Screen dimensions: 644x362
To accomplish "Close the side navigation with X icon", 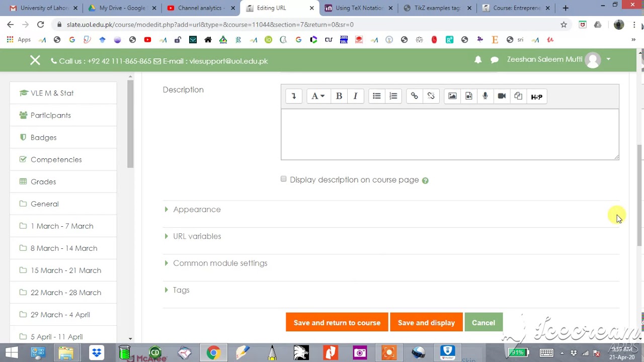I will [35, 61].
